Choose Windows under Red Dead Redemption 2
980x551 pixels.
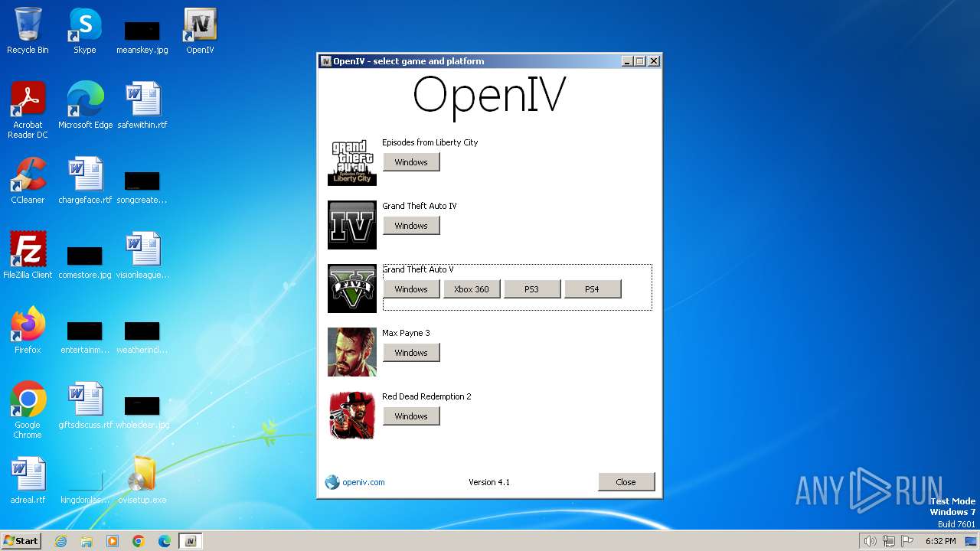pos(411,416)
